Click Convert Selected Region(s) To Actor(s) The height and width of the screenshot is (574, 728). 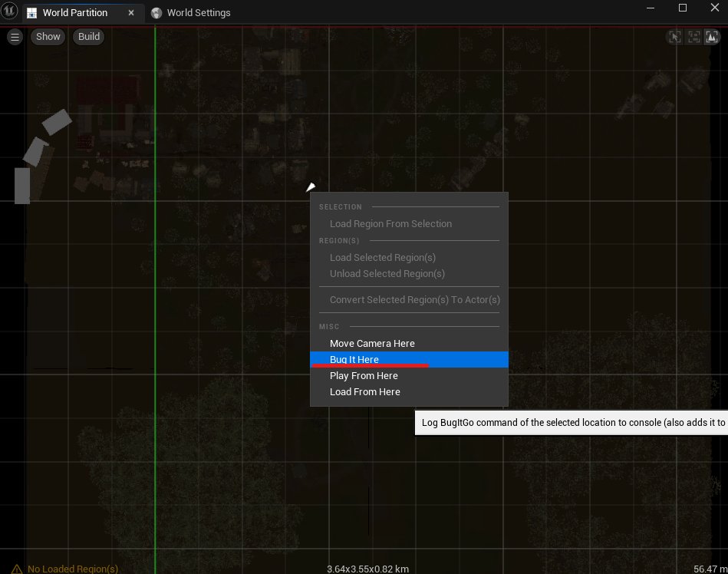pos(409,299)
